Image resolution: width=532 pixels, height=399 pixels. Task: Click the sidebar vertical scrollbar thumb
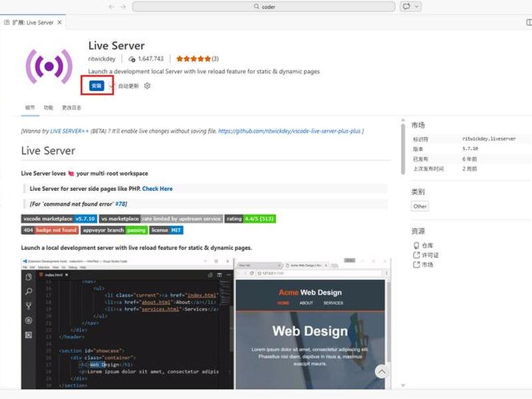click(403, 148)
